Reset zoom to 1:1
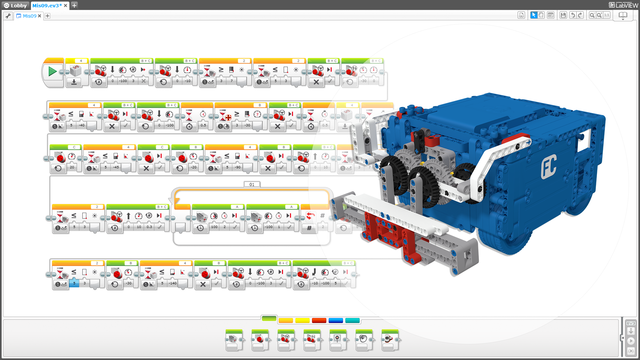The height and width of the screenshot is (360, 640). click(607, 15)
